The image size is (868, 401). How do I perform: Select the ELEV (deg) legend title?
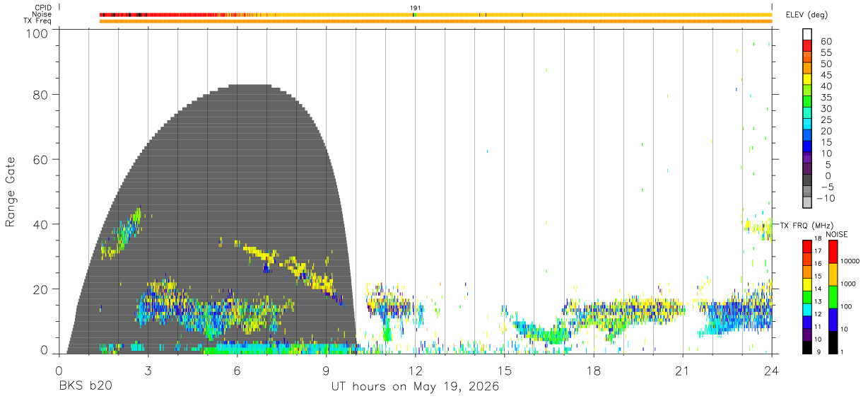pyautogui.click(x=807, y=15)
